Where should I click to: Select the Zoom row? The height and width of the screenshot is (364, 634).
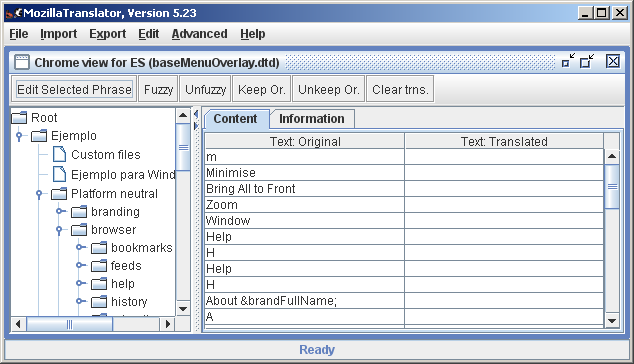point(404,205)
